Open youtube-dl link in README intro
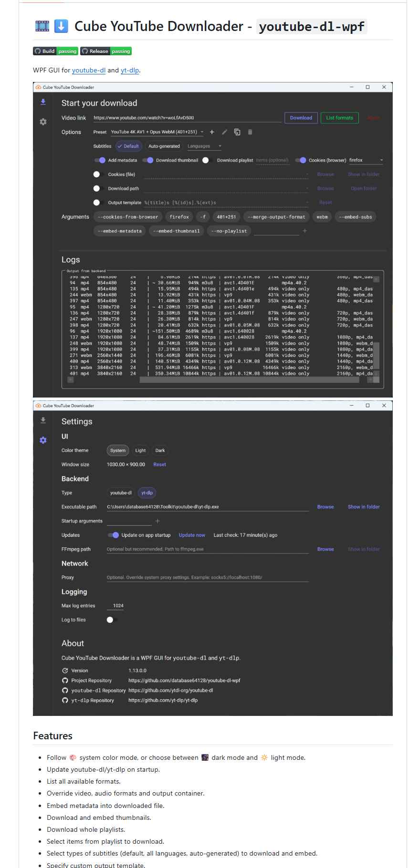The image size is (419, 868). 89,70
